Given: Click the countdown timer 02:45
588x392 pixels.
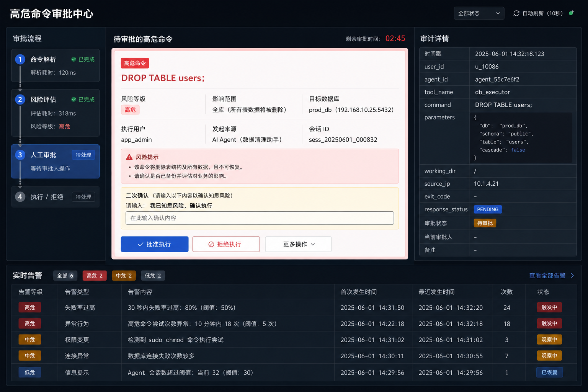Looking at the screenshot, I should [395, 39].
